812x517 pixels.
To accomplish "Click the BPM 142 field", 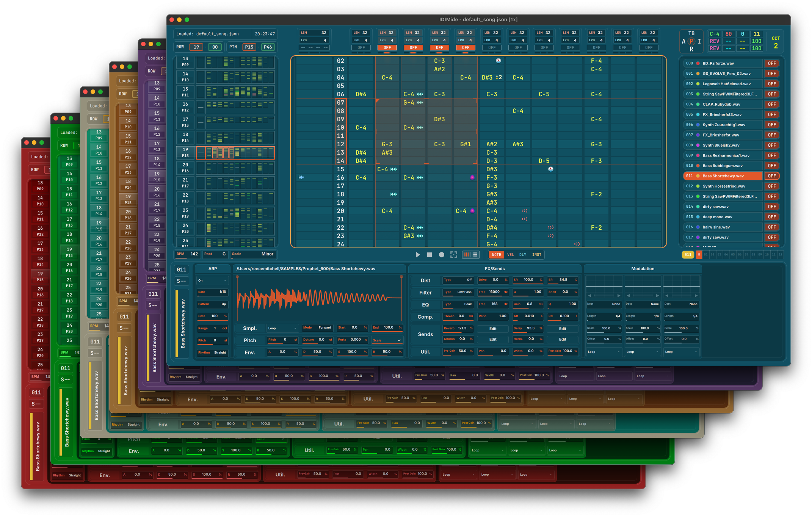I will 187,254.
